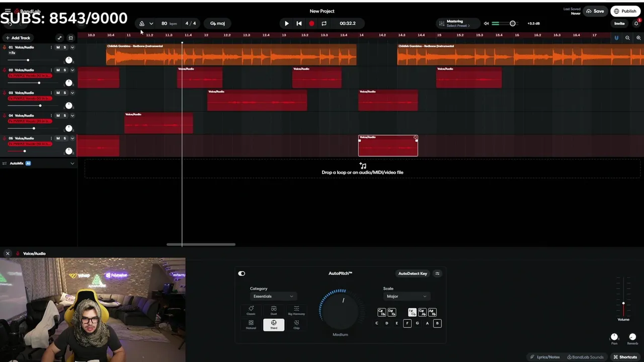The width and height of the screenshot is (644, 362).
Task: Solo track 01 Voice/Audio
Action: pyautogui.click(x=64, y=47)
